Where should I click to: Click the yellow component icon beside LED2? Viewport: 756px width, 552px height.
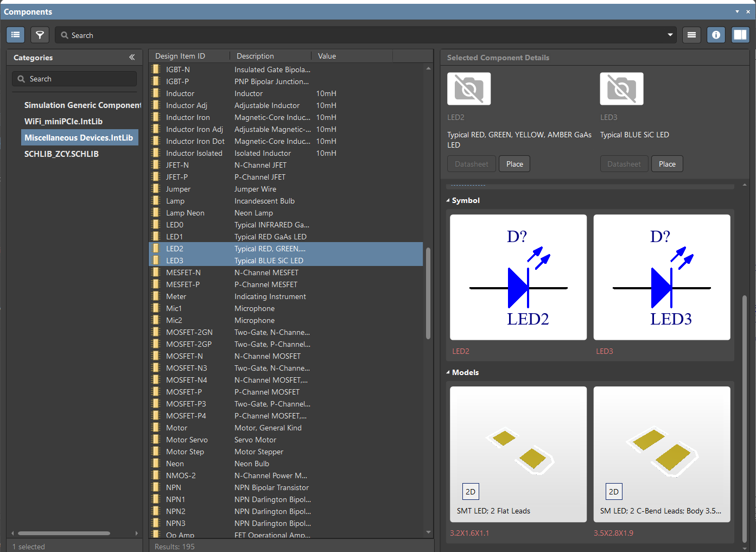156,249
